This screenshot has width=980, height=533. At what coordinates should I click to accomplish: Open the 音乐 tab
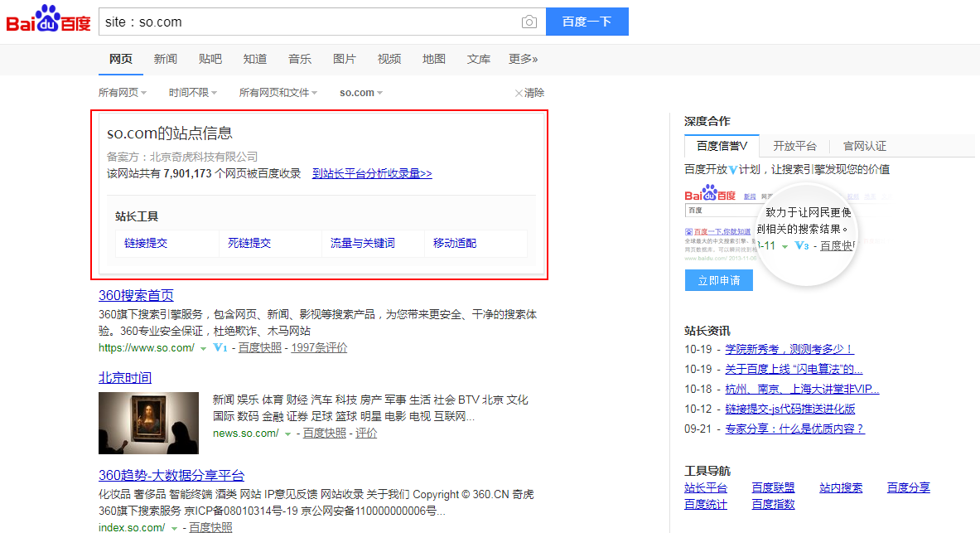pos(300,59)
